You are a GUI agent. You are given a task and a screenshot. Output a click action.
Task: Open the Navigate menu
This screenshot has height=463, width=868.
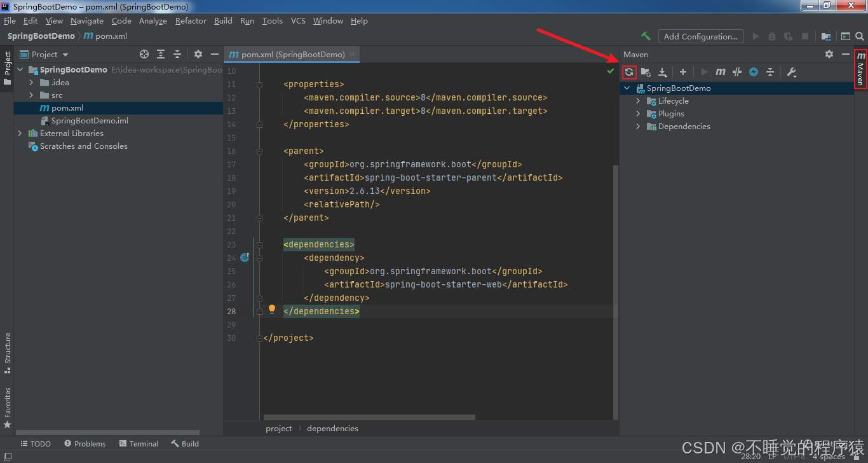point(87,20)
